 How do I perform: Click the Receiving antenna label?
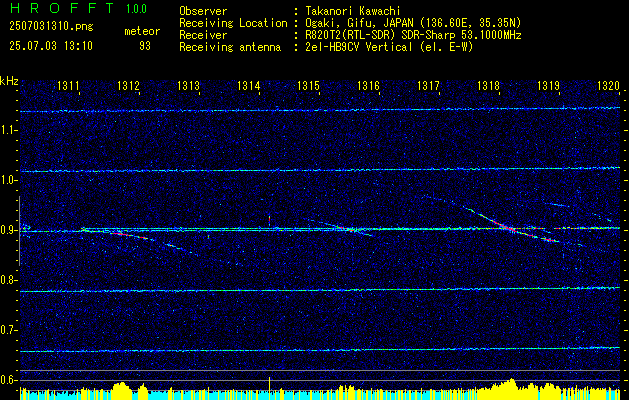click(230, 47)
